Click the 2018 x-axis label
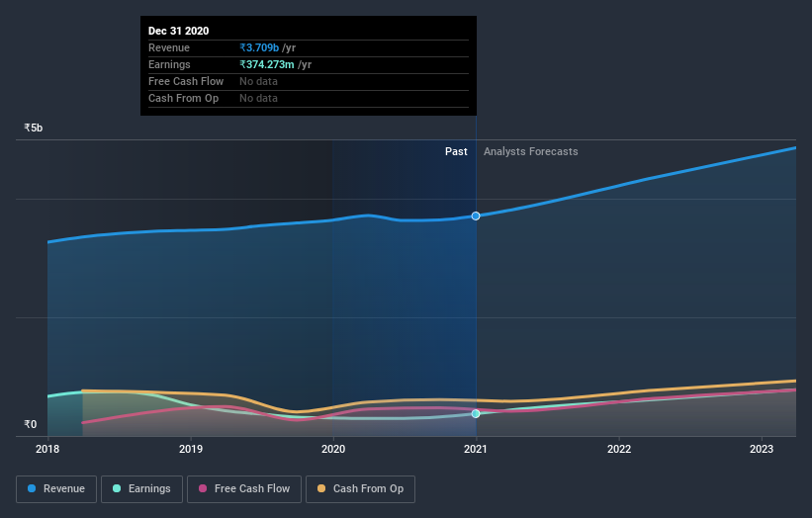 point(47,449)
